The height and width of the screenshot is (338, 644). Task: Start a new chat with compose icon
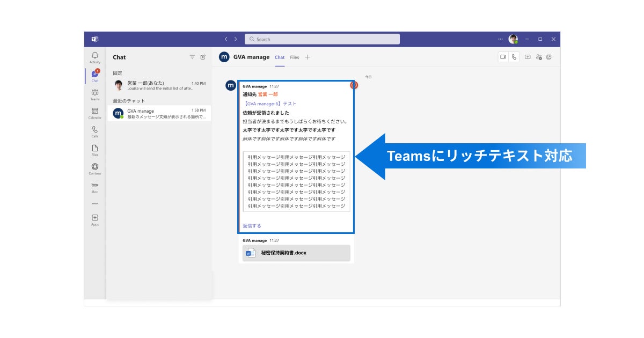pyautogui.click(x=203, y=57)
